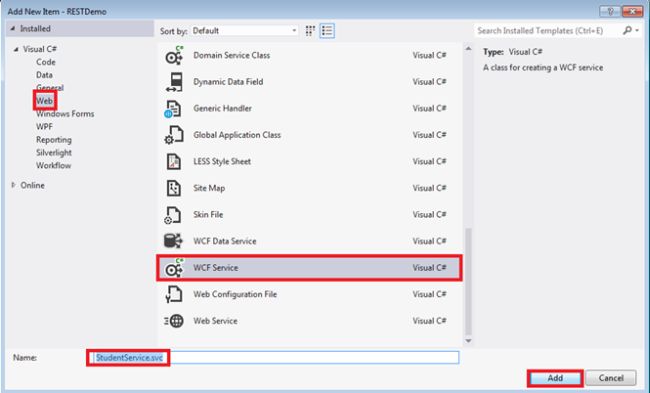Close the Add New Item dialog
The width and height of the screenshot is (650, 393).
click(x=632, y=11)
